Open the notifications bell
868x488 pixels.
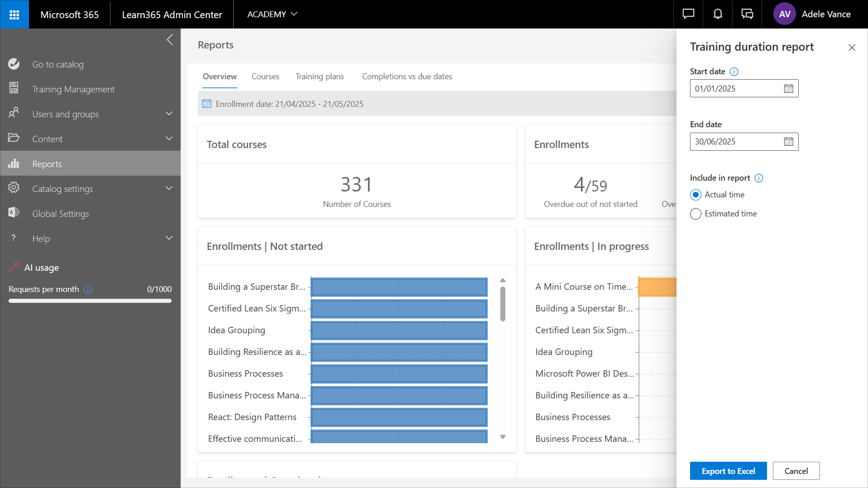pyautogui.click(x=718, y=14)
